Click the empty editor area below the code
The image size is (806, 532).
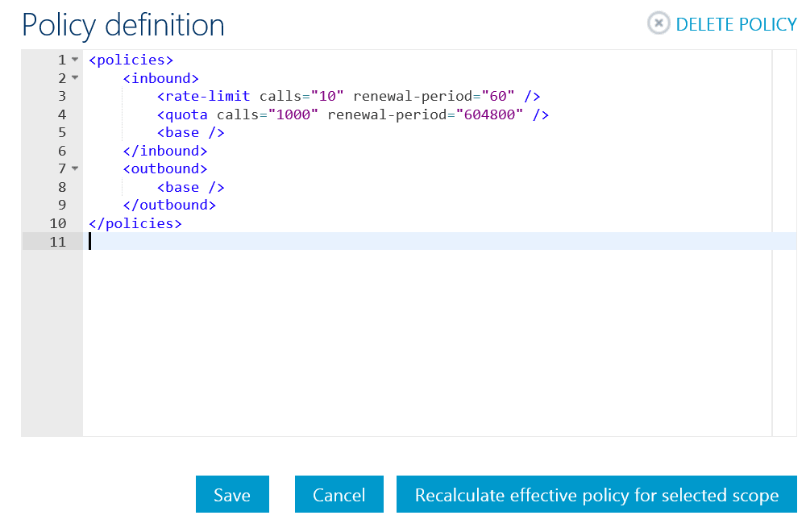pos(426,343)
